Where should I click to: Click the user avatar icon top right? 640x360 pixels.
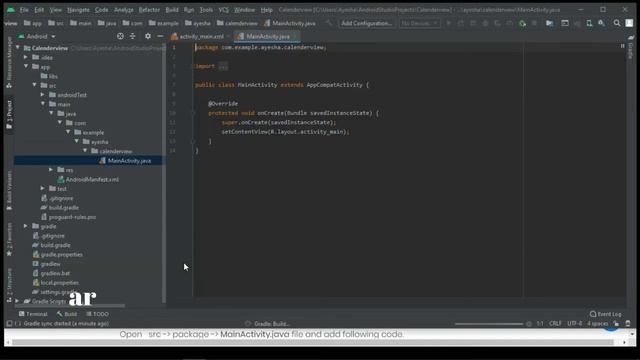[629, 24]
